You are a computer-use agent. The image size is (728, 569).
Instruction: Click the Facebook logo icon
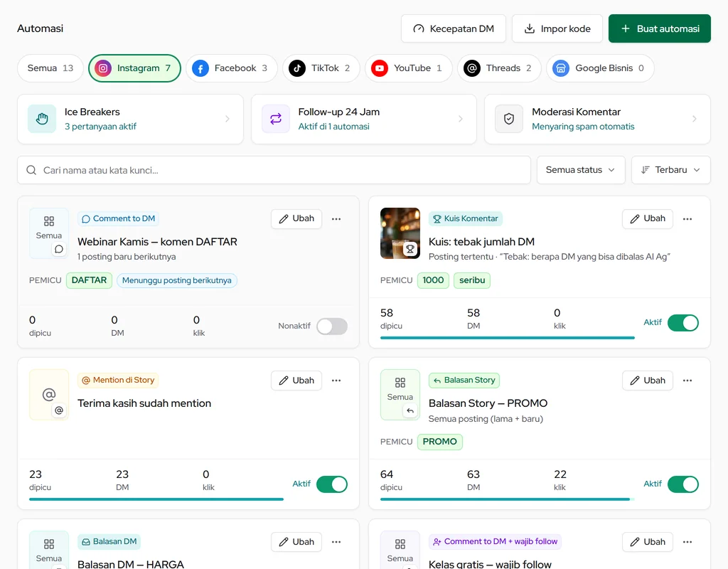(x=200, y=68)
